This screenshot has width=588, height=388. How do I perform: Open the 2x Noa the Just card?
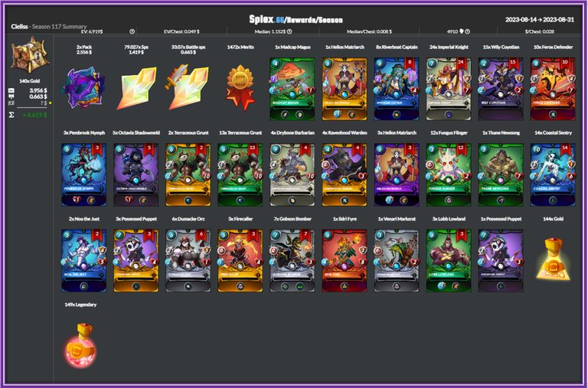click(x=83, y=260)
